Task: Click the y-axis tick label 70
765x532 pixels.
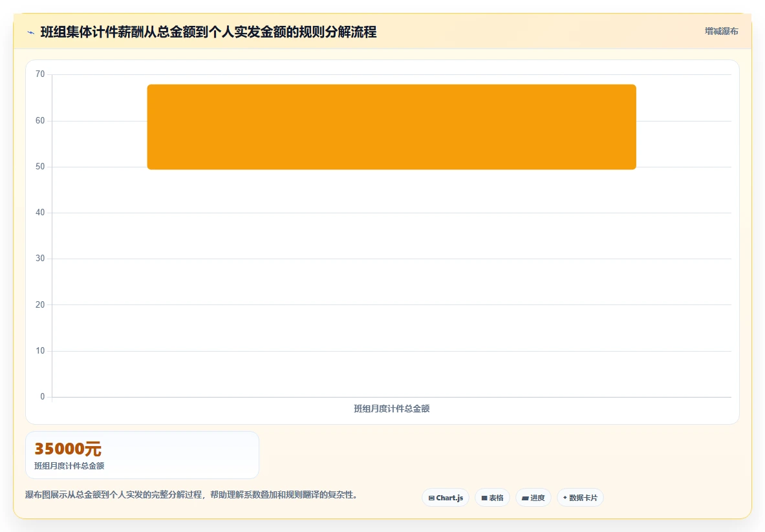Action: point(40,74)
